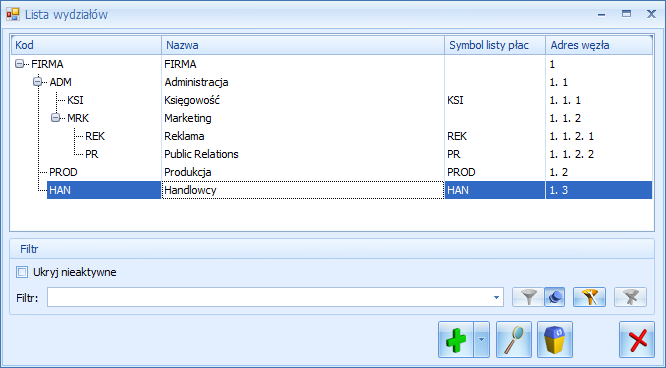Click the trash bin delete button
Viewport: 666px width, 368px height.
pos(555,340)
